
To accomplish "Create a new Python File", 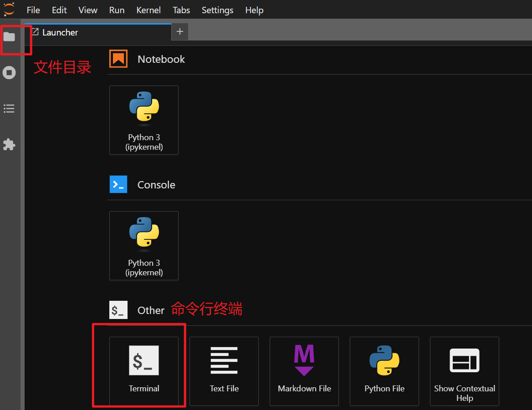I will [384, 371].
